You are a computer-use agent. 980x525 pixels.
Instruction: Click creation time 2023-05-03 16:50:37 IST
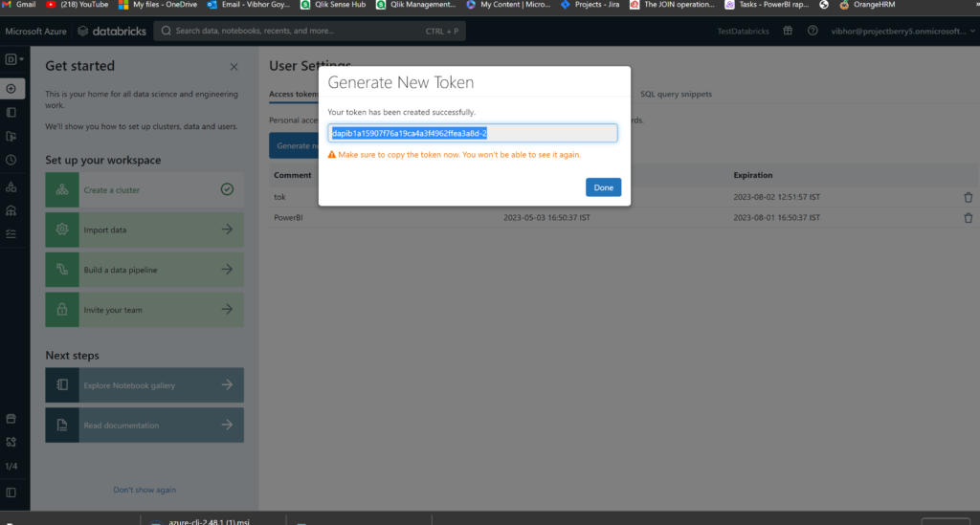tap(546, 218)
